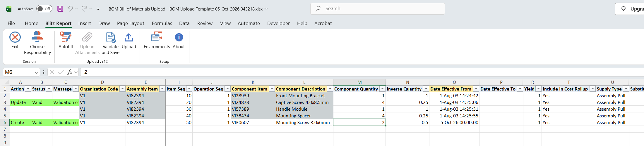Select cell Mounting Screw 3.0x6mm

(304, 123)
